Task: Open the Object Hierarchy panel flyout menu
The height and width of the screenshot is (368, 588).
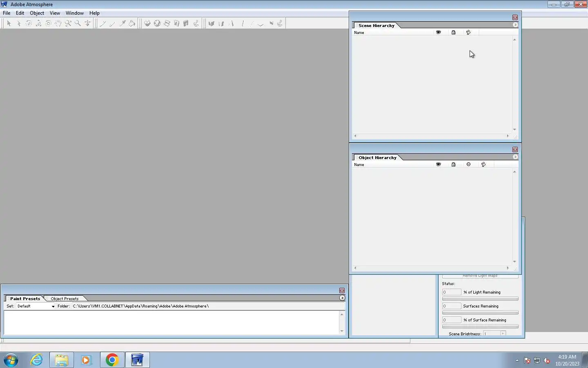Action: 515,157
